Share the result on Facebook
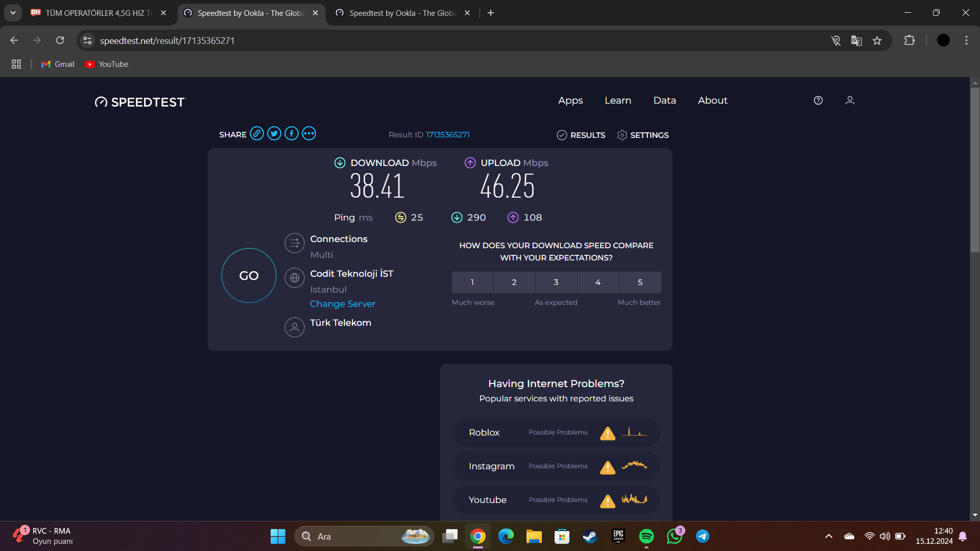This screenshot has height=551, width=980. [x=292, y=134]
